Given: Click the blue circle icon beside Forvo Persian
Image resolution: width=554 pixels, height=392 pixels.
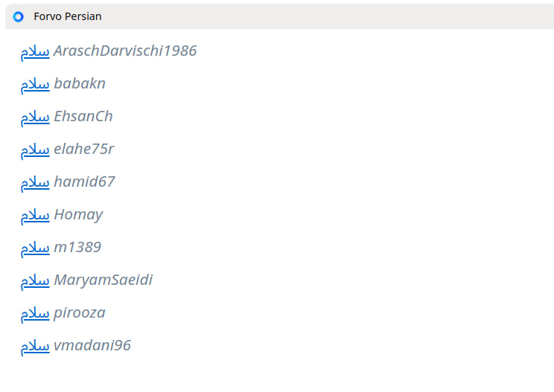Looking at the screenshot, I should (19, 16).
